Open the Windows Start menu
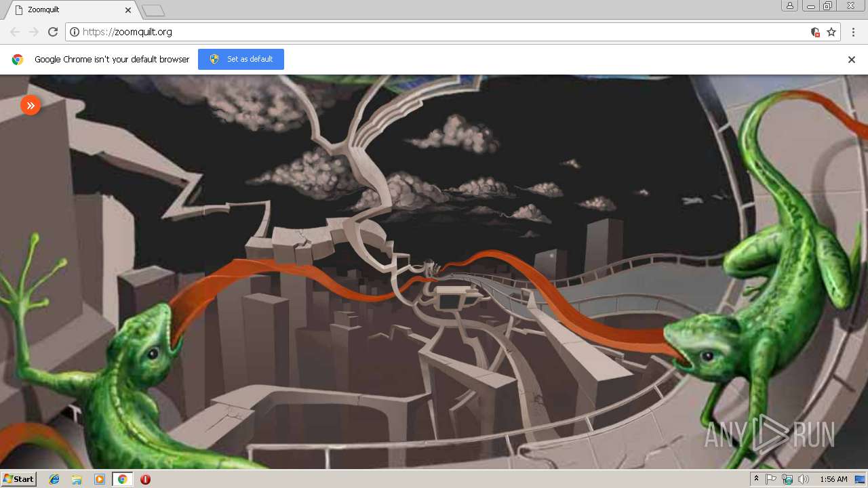Screen dimensions: 868x488 click(x=18, y=479)
